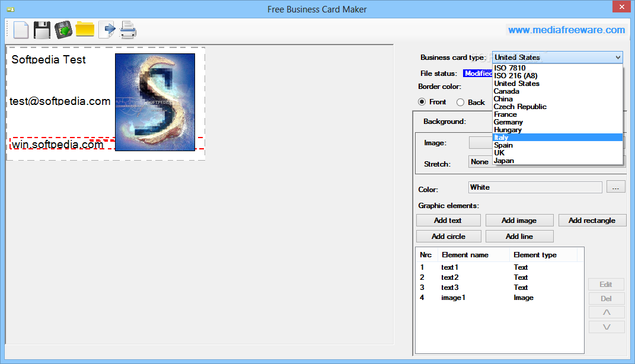Close the Free Business Card Maker window
Image resolution: width=635 pixels, height=364 pixels.
point(621,7)
